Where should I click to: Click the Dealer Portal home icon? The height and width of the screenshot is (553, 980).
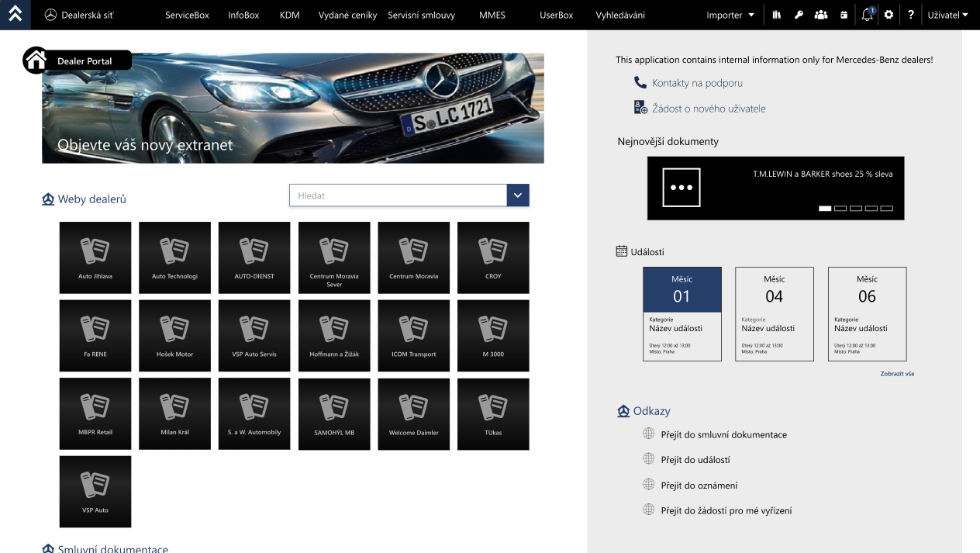pos(36,60)
